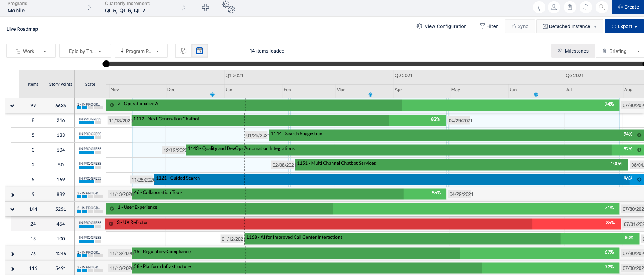The height and width of the screenshot is (275, 644).
Task: Click the timeline range slider's left handle
Action: point(106,64)
